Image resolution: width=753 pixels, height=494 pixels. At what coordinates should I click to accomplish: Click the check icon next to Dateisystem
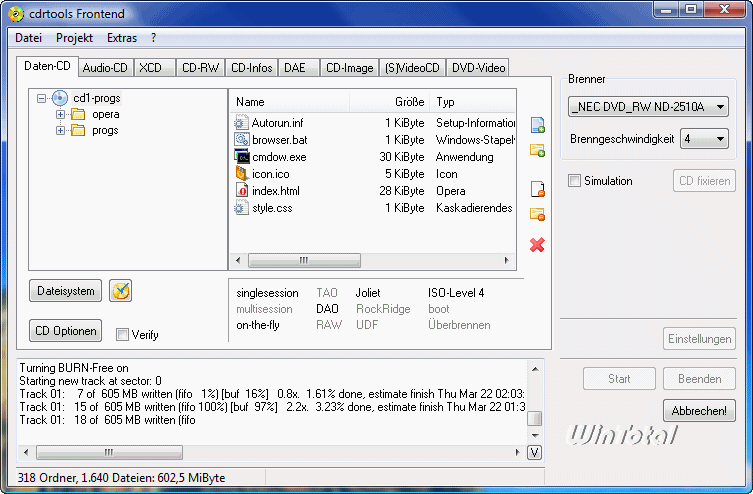tap(121, 291)
